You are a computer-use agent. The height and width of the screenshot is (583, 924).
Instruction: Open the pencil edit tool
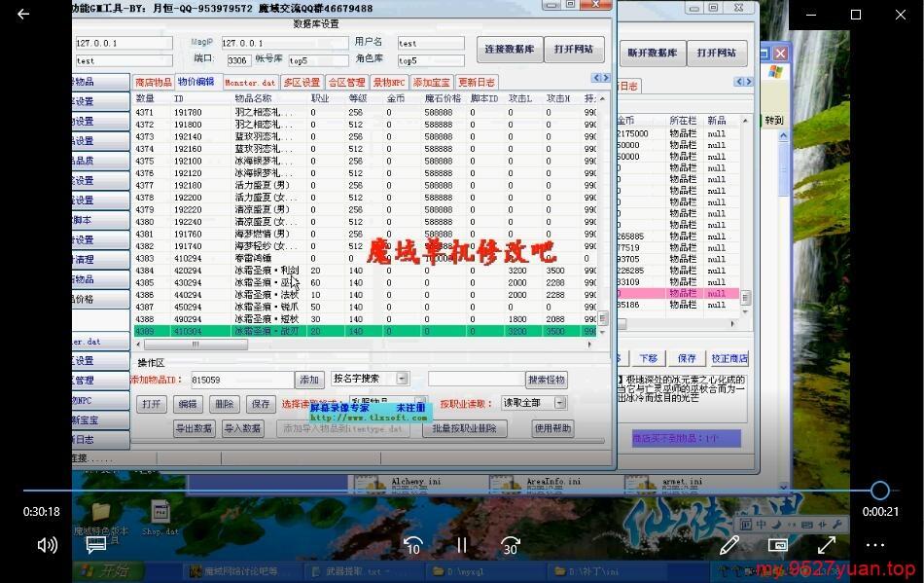[x=729, y=545]
